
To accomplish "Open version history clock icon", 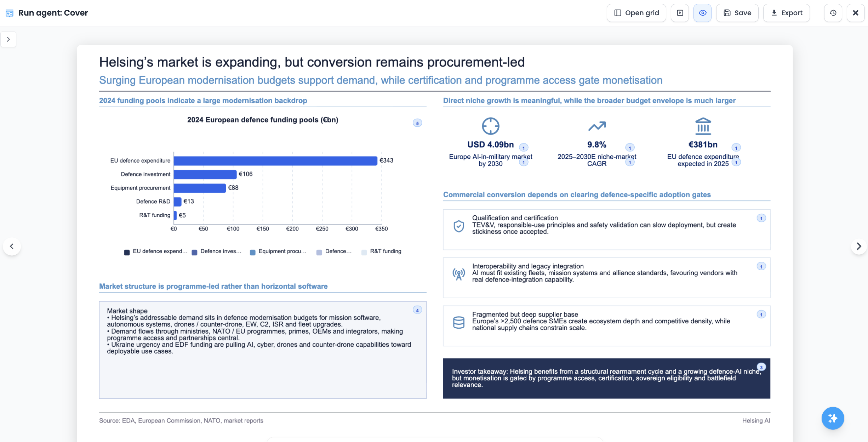I will coord(833,13).
